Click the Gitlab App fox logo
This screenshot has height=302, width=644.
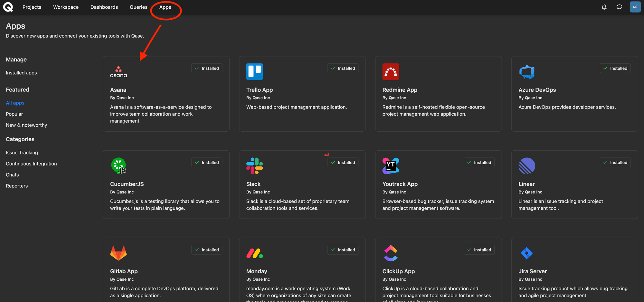tap(118, 253)
